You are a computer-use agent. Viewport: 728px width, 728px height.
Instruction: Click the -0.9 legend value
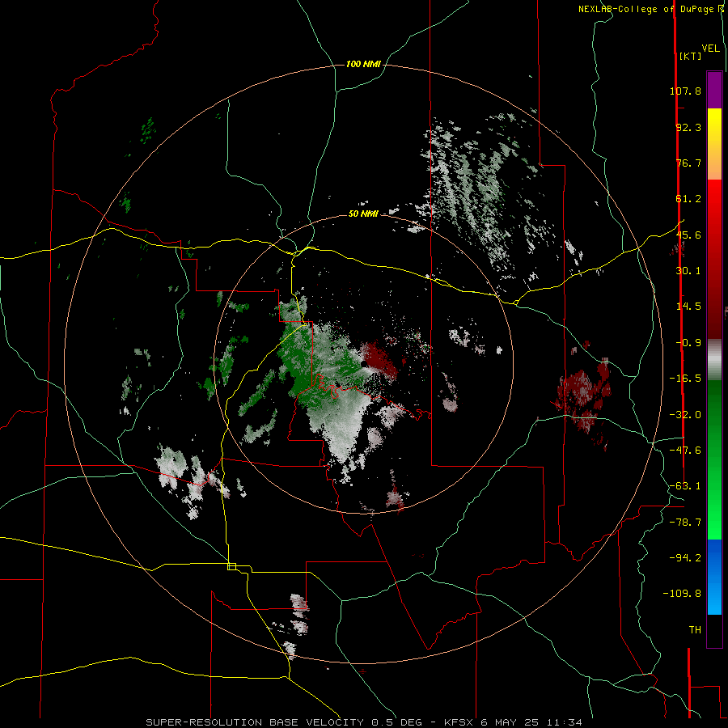pyautogui.click(x=688, y=343)
